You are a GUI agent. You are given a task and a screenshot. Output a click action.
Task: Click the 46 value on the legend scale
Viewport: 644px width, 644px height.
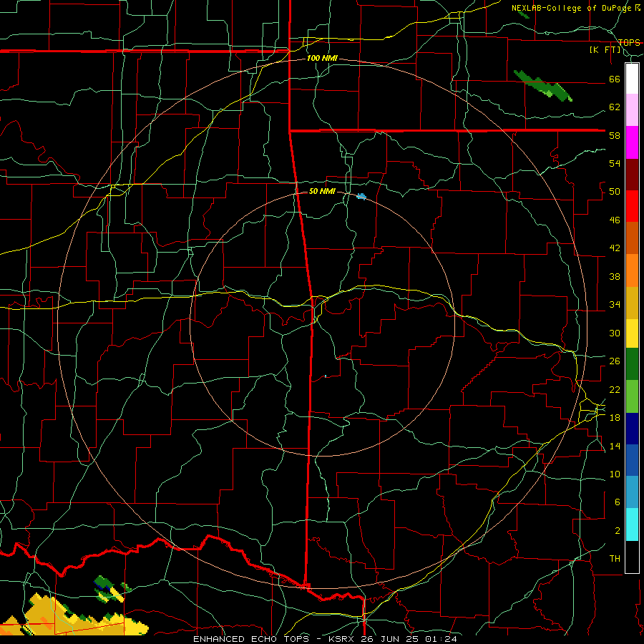[x=615, y=220]
